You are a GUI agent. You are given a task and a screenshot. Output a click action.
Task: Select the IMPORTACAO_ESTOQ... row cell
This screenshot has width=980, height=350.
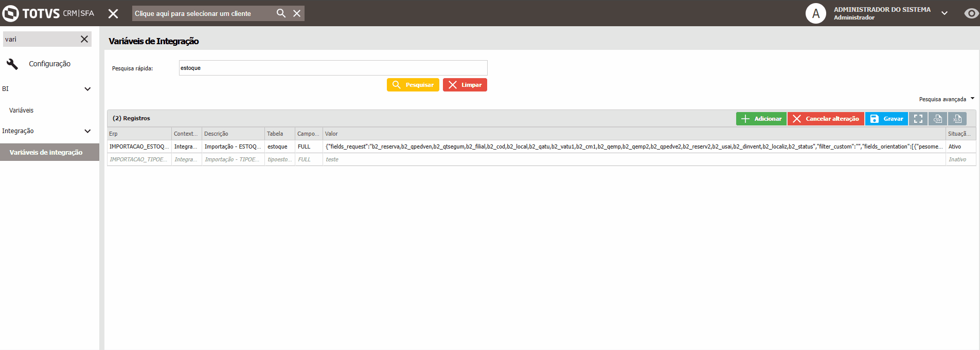click(139, 146)
